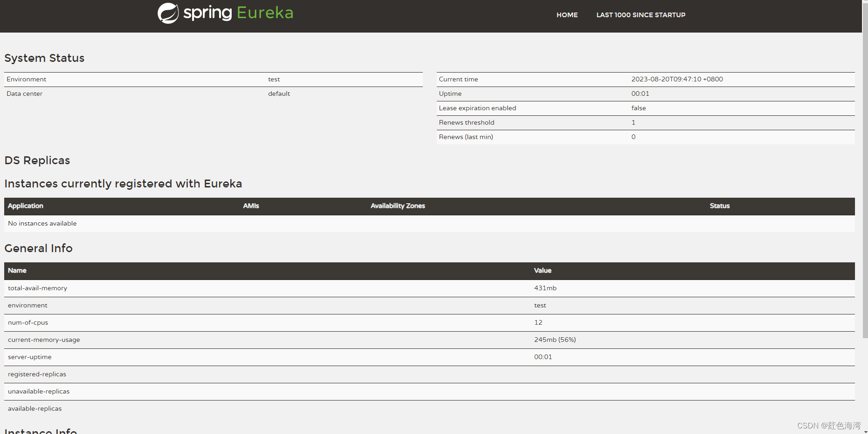Image resolution: width=868 pixels, height=434 pixels.
Task: Select the available-replicas row name
Action: point(34,409)
